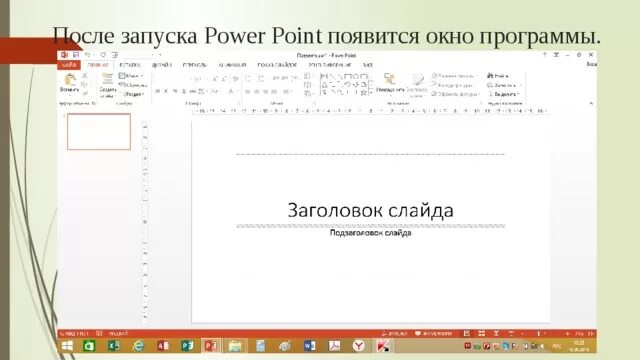Click the language indicator in status bar
The width and height of the screenshot is (640, 360).
click(x=118, y=333)
